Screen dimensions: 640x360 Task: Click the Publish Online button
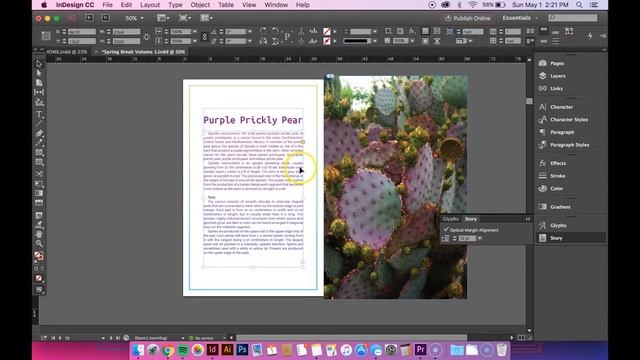point(468,18)
